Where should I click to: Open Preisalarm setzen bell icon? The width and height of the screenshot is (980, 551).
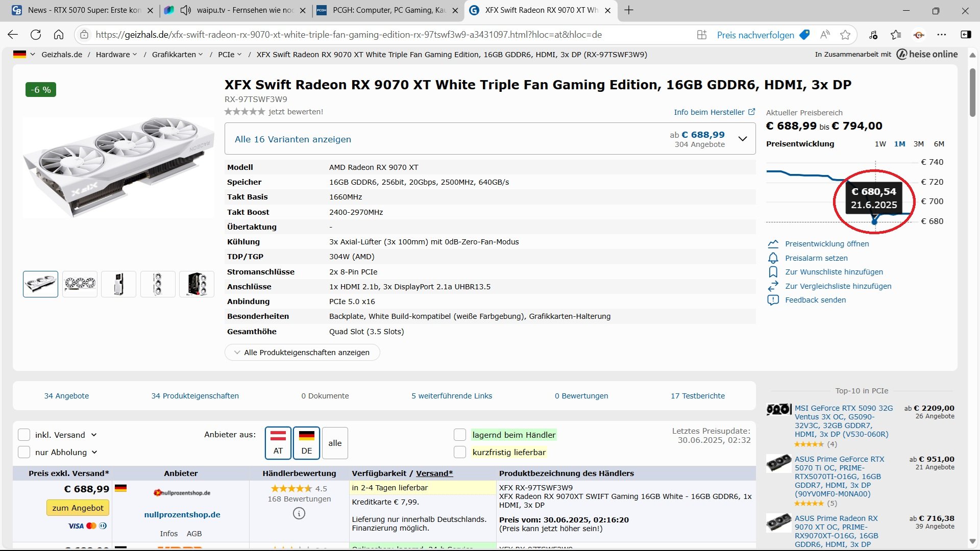773,258
